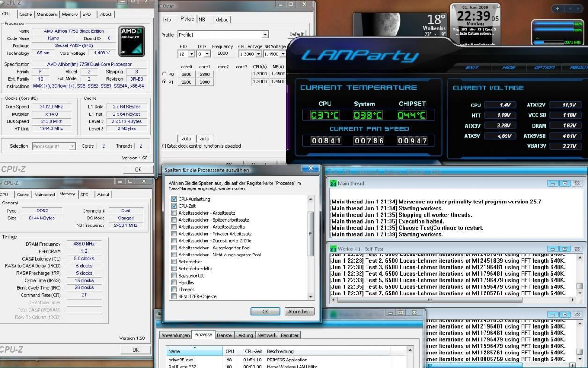Click OK in the column selection dialog

point(265,311)
